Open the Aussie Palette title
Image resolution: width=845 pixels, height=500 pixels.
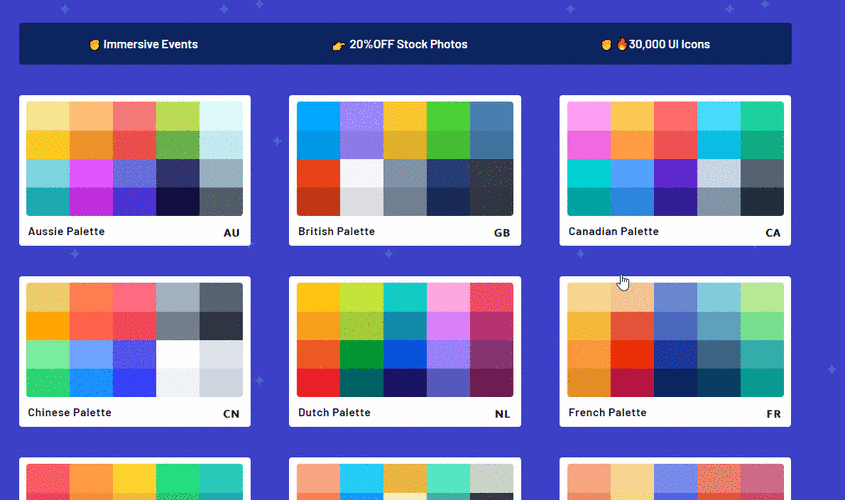pyautogui.click(x=66, y=232)
